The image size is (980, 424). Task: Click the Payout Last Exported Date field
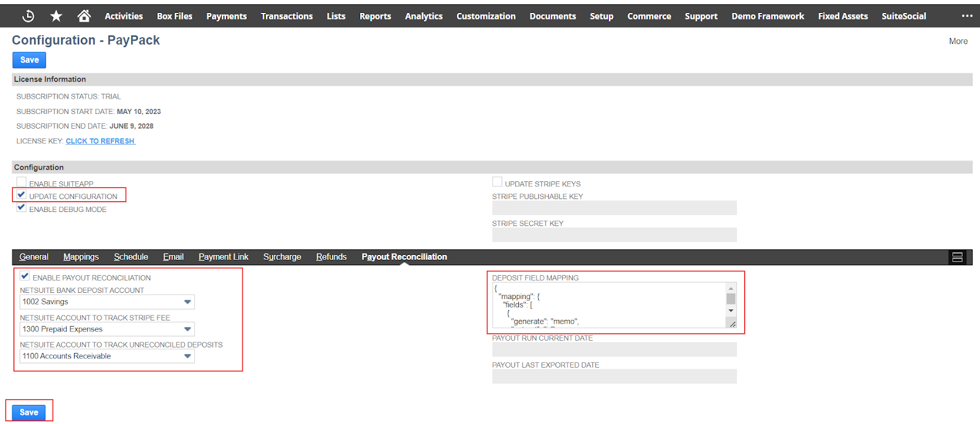(x=614, y=376)
